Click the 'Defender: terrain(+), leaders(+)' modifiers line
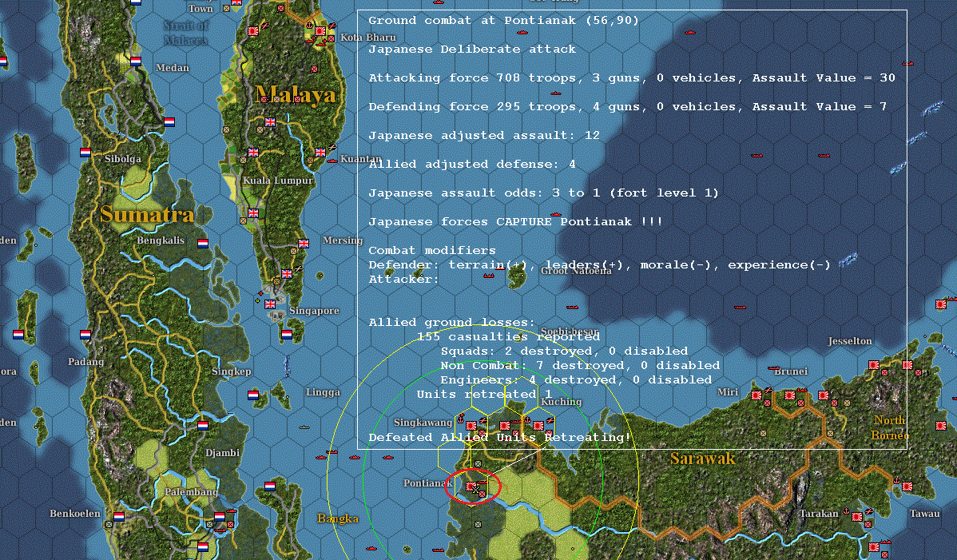This screenshot has width=957, height=560. 599,264
